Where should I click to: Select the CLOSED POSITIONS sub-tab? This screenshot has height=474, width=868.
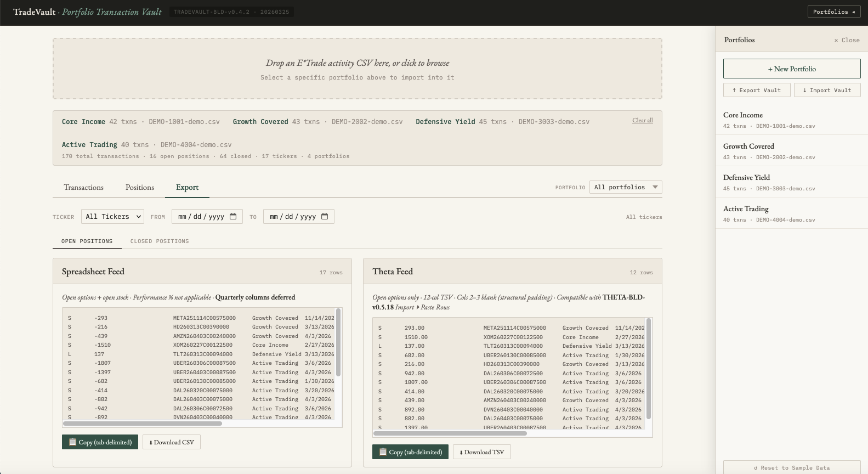[x=160, y=241]
